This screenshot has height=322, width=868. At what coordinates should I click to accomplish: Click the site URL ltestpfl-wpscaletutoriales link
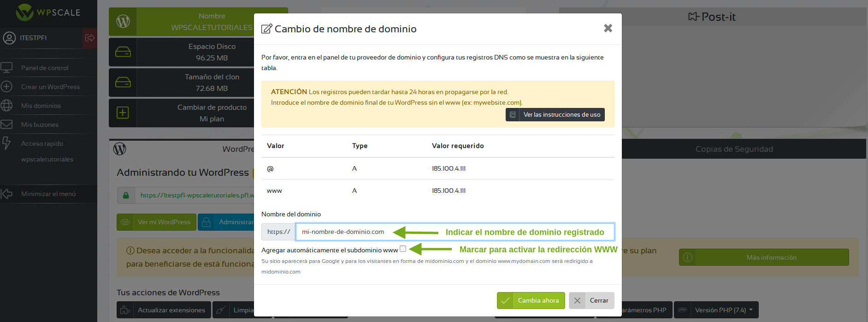pyautogui.click(x=197, y=195)
